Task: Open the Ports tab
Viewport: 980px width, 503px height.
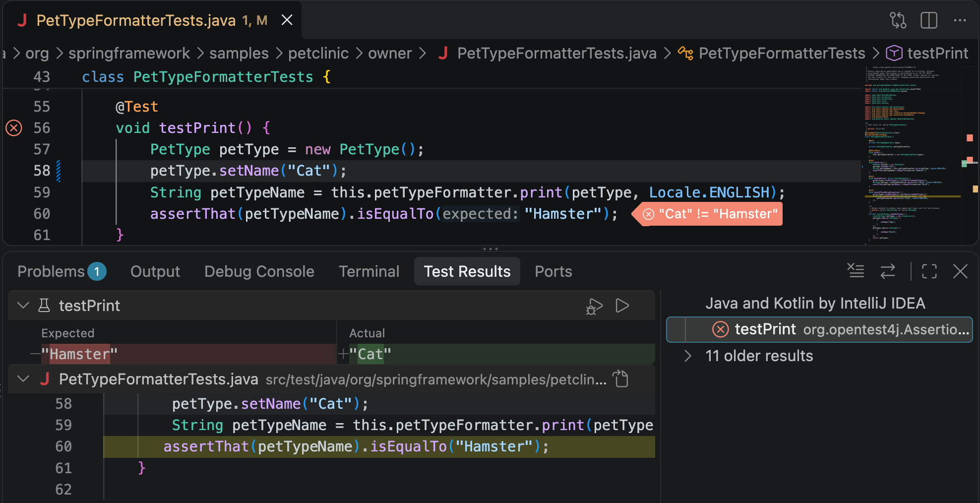Action: click(553, 271)
